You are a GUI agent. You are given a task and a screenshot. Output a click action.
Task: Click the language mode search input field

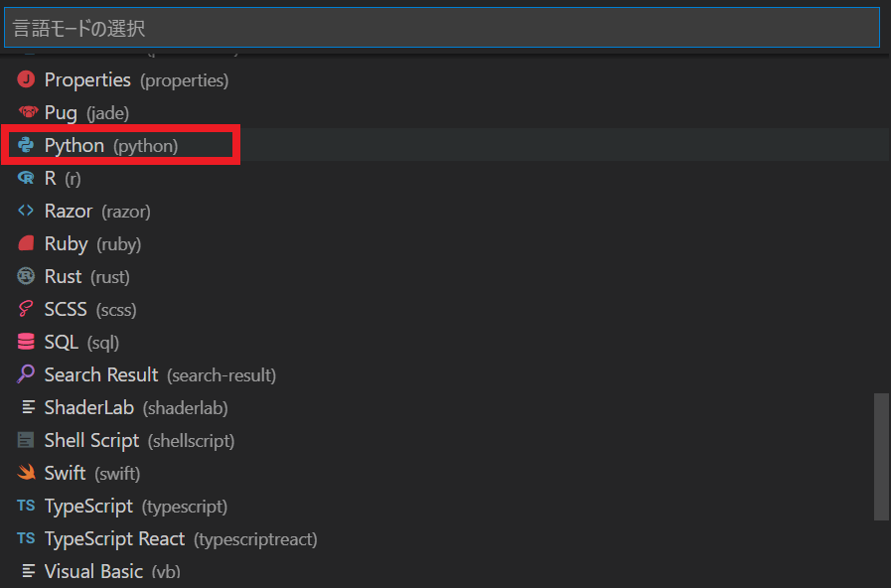441,27
